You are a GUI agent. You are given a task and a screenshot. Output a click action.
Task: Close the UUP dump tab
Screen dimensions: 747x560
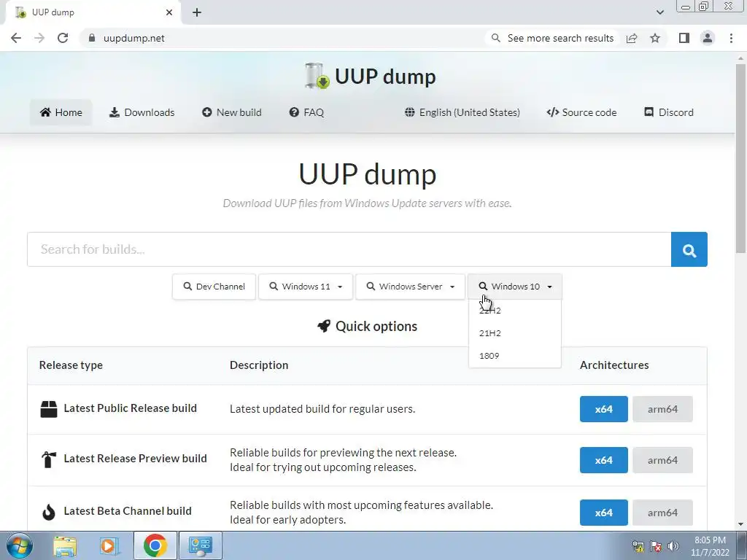pos(169,12)
